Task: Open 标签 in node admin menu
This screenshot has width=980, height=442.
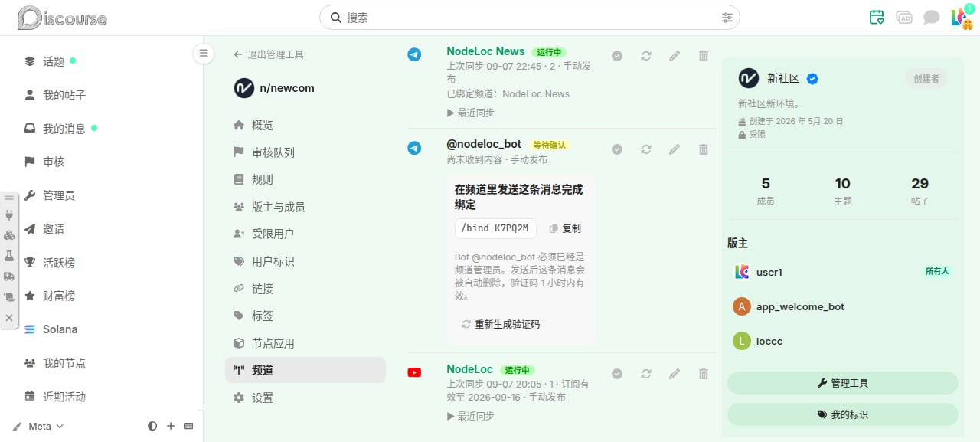Action: tap(305, 316)
